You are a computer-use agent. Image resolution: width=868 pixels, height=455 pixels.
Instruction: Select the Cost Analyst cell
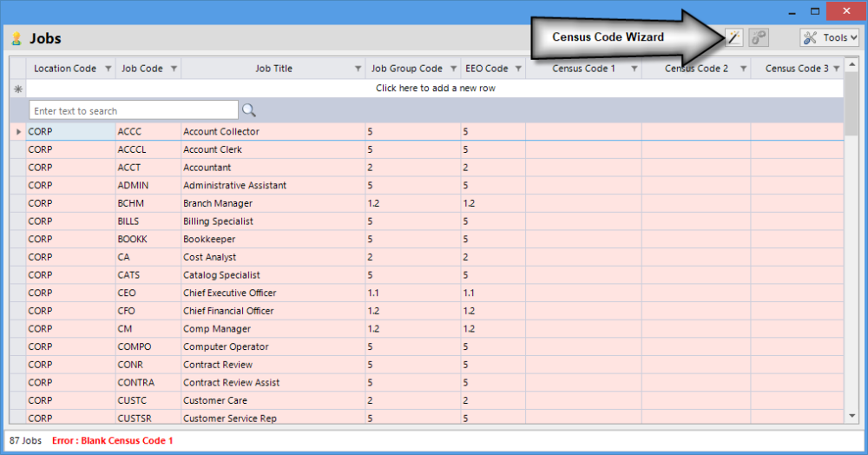pyautogui.click(x=273, y=257)
